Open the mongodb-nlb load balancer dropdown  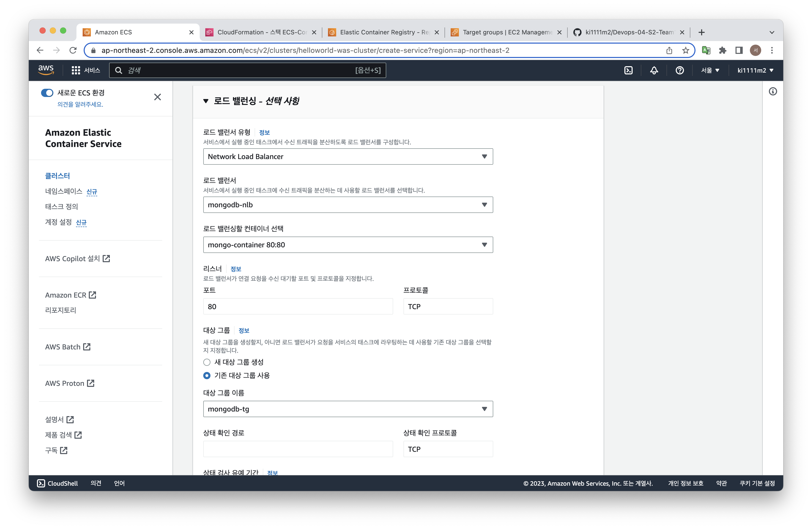tap(348, 205)
